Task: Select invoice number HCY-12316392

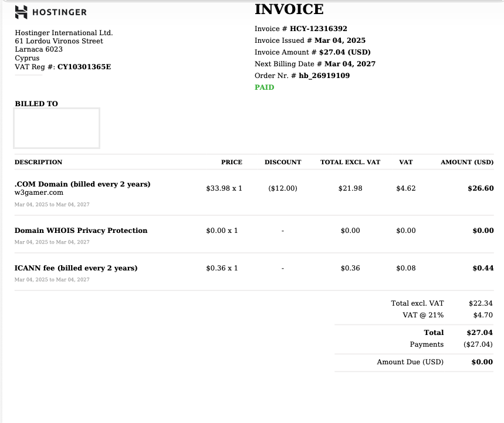Action: (x=319, y=29)
